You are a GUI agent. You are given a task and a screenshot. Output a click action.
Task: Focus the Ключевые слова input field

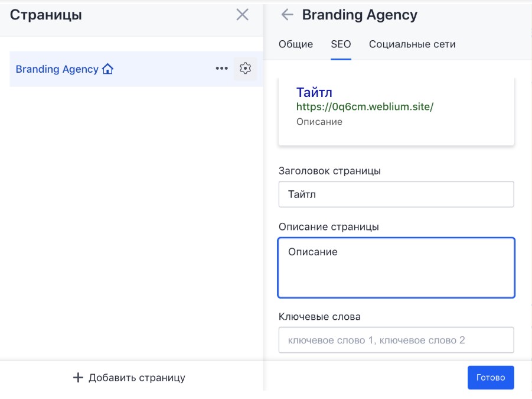point(396,340)
